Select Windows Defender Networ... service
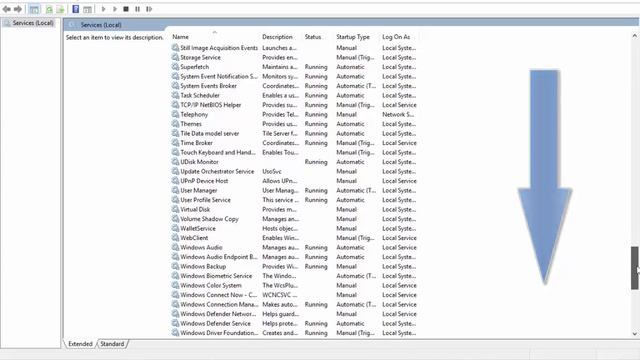The height and width of the screenshot is (360, 640). click(x=218, y=314)
